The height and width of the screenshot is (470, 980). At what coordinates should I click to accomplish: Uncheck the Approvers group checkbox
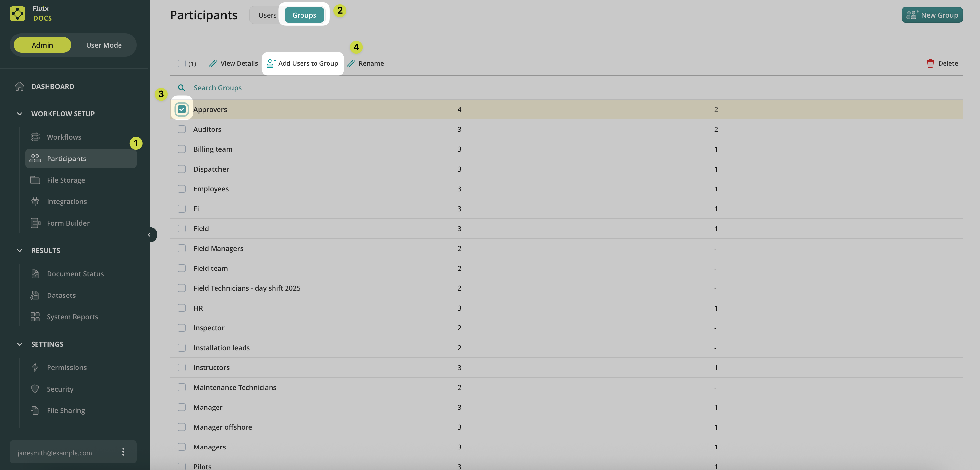point(181,109)
